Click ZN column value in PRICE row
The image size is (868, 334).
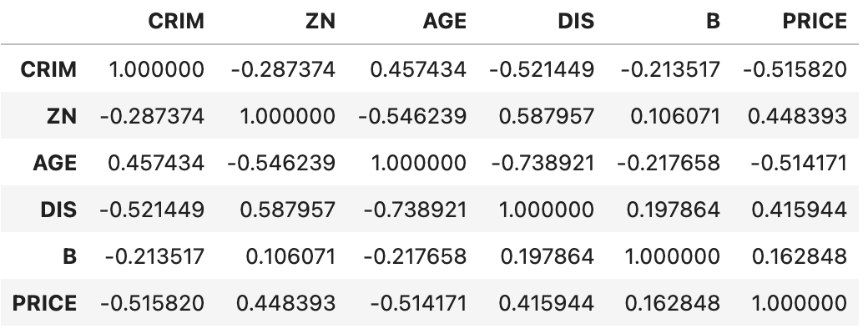coord(285,303)
